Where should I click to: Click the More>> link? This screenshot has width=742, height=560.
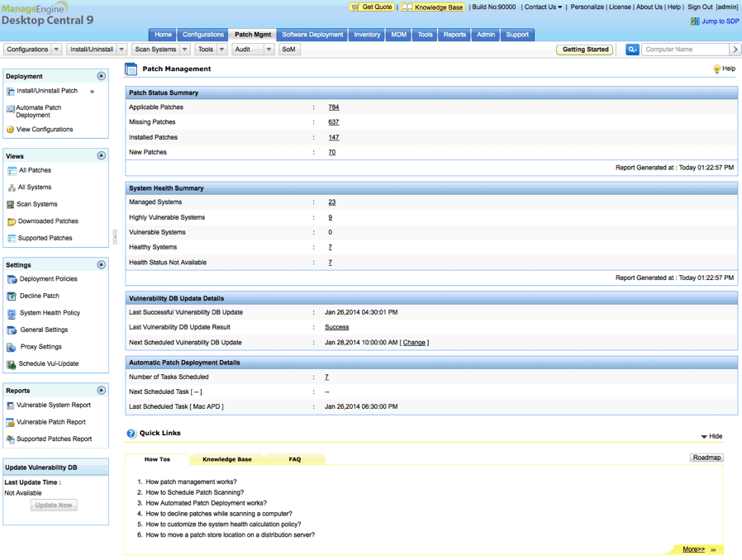[x=694, y=549]
